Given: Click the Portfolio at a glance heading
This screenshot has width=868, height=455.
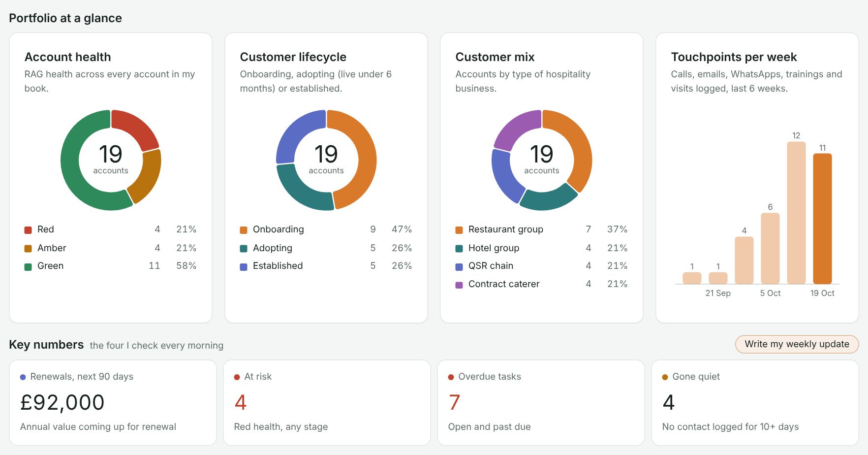Looking at the screenshot, I should (65, 18).
